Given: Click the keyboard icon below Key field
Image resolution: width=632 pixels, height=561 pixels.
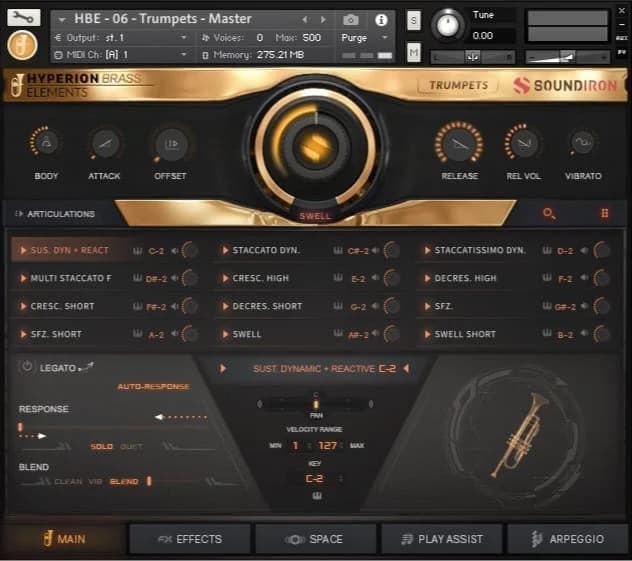Looking at the screenshot, I should click(316, 497).
